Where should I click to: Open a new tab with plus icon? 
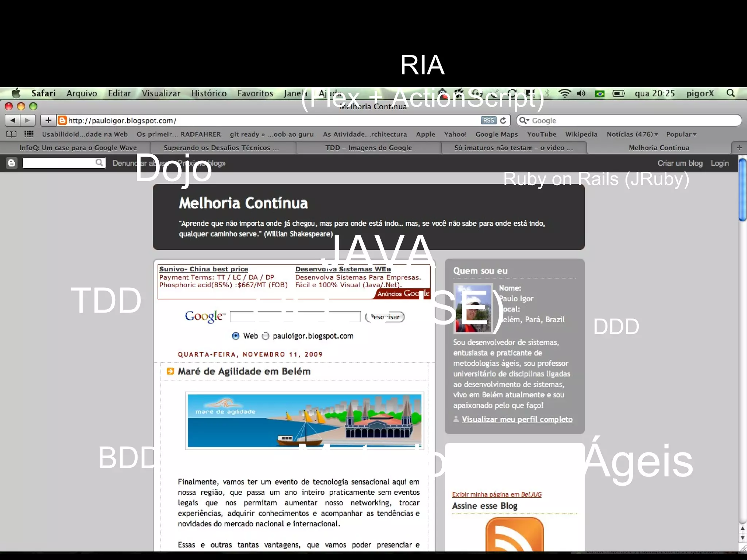739,148
